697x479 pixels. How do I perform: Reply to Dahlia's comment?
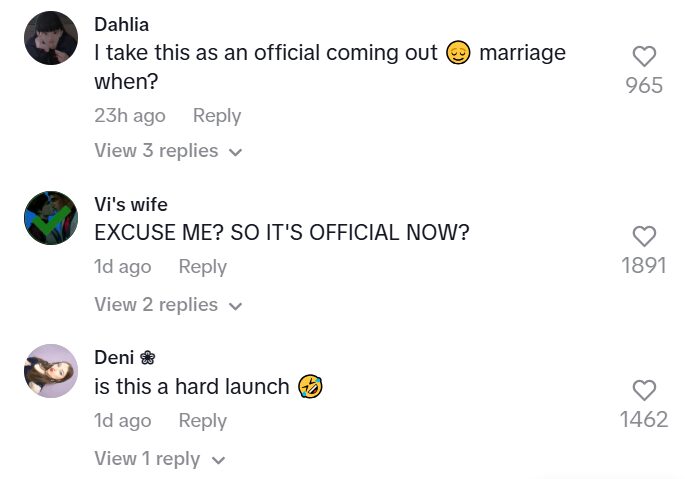click(217, 116)
